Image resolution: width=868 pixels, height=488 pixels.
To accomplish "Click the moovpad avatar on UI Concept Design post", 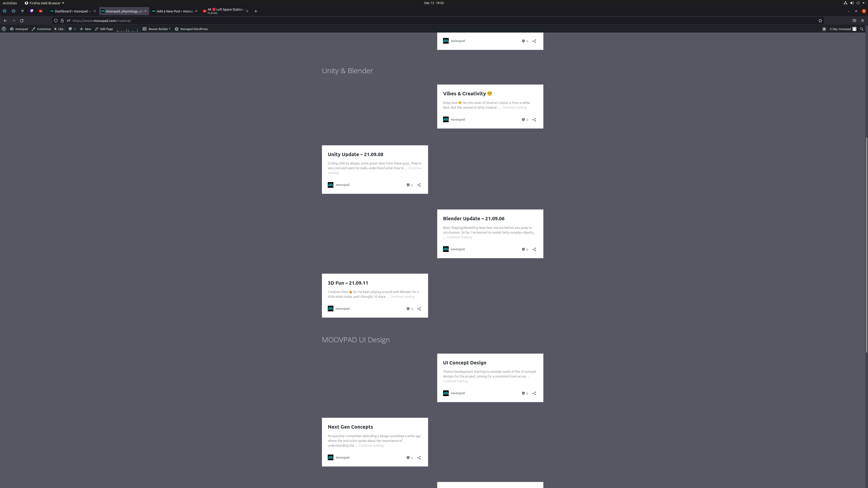I will point(446,393).
